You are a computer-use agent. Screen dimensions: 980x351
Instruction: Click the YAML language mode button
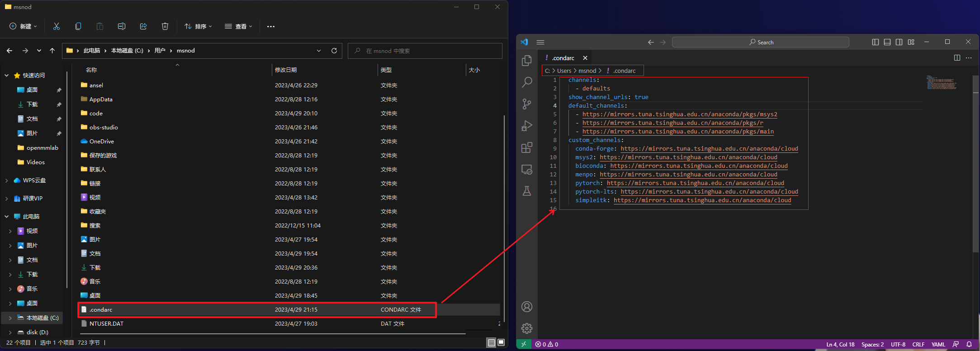pyautogui.click(x=938, y=344)
